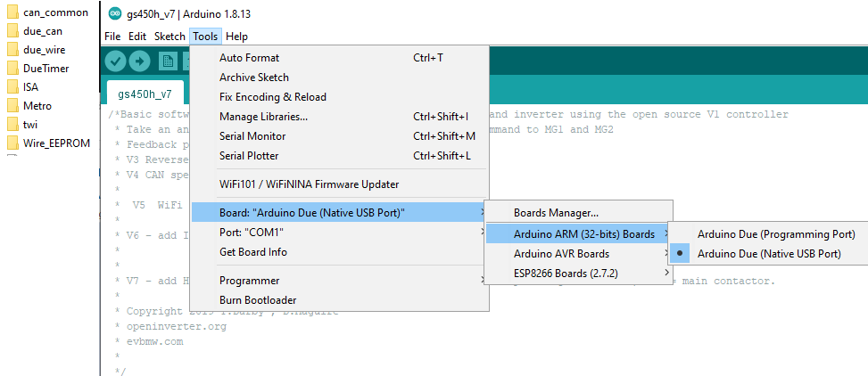868x376 pixels.
Task: Click the Arduino logo in title bar
Action: 114,14
